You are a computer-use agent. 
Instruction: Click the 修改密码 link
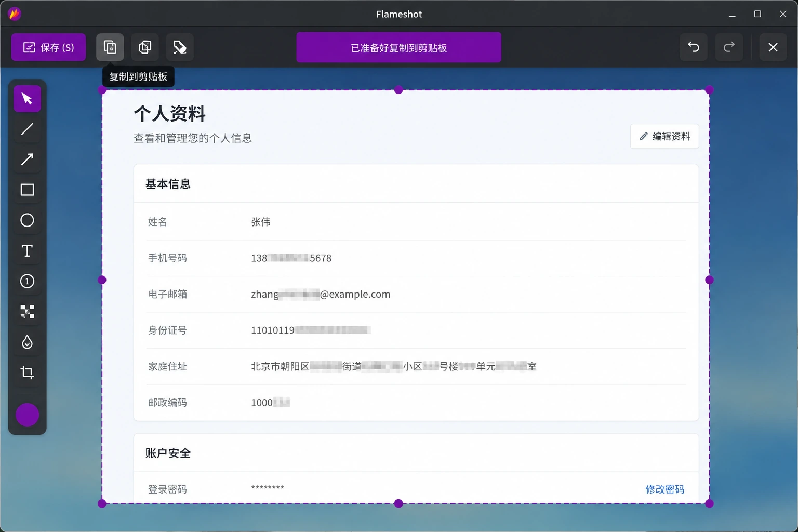point(664,489)
